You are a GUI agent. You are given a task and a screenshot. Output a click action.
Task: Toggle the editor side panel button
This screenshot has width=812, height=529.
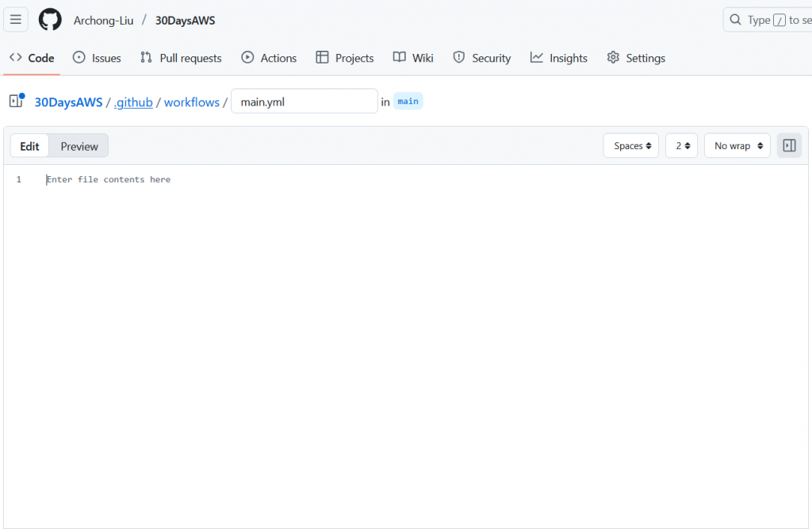click(x=789, y=146)
